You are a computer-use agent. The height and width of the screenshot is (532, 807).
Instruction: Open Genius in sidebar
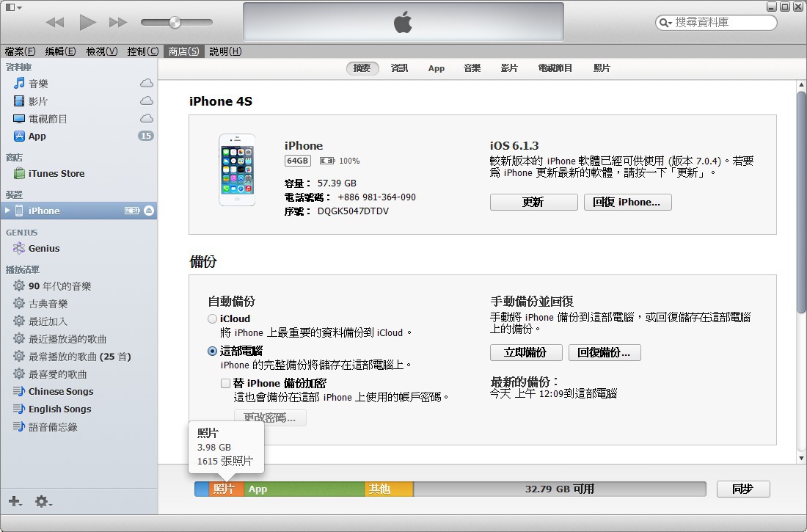click(78, 248)
